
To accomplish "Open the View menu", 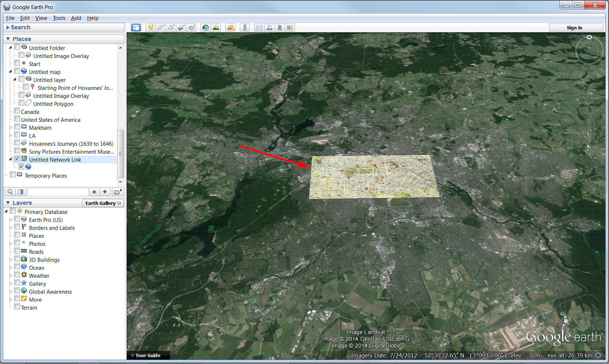I will coord(41,18).
